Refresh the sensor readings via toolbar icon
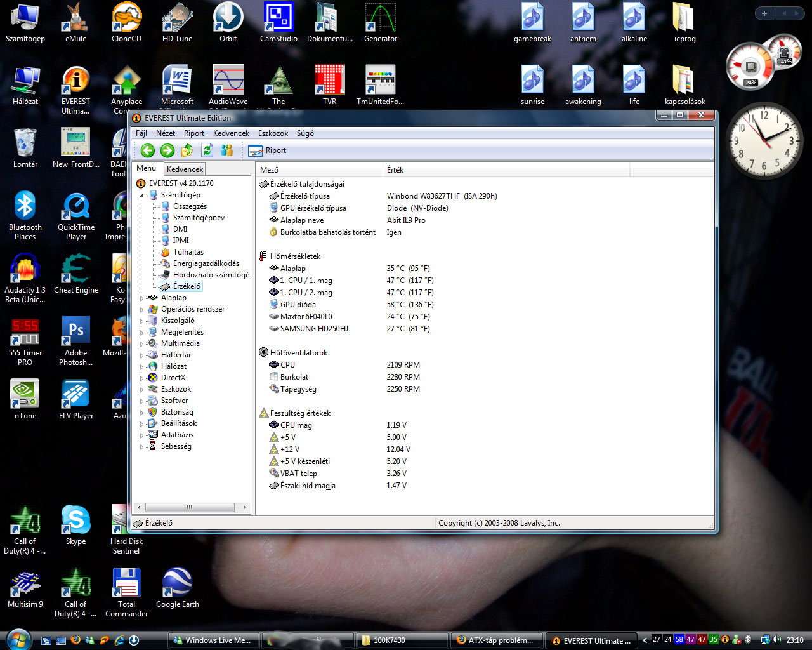Viewport: 812px width, 650px height. tap(207, 150)
